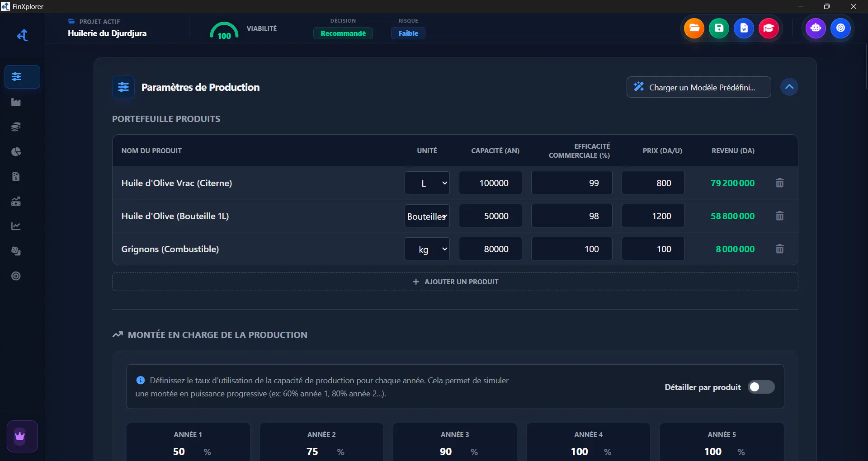
Task: Open the bullseye target sidebar icon
Action: tap(16, 276)
